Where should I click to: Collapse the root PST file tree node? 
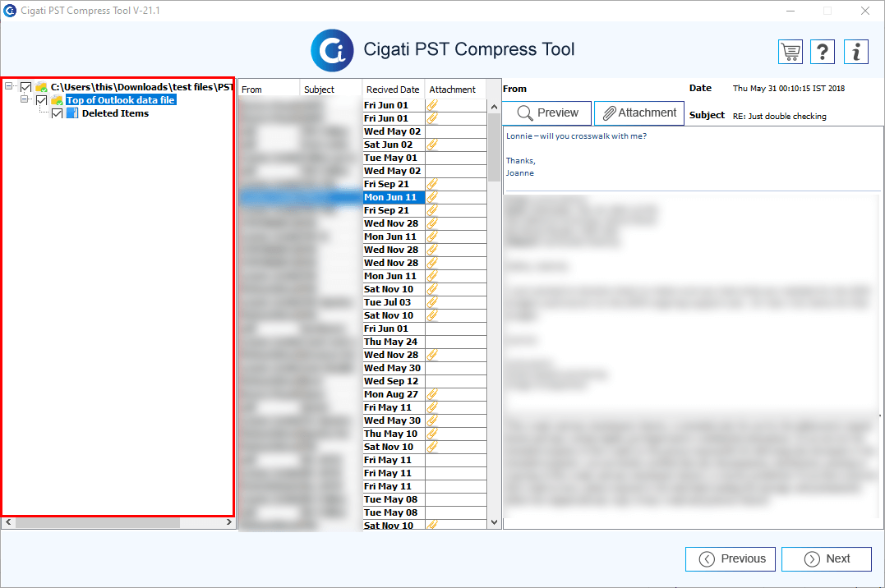click(x=8, y=86)
